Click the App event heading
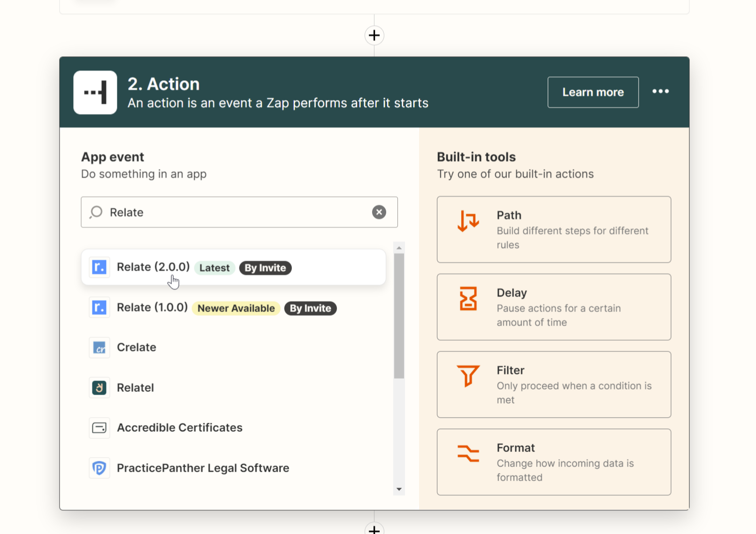The height and width of the screenshot is (534, 756). pos(113,157)
